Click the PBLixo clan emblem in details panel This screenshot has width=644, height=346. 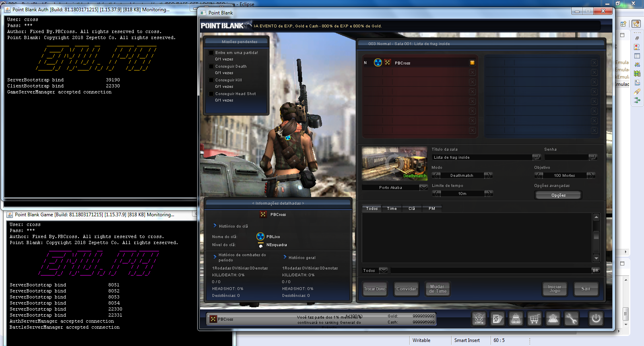pyautogui.click(x=260, y=236)
